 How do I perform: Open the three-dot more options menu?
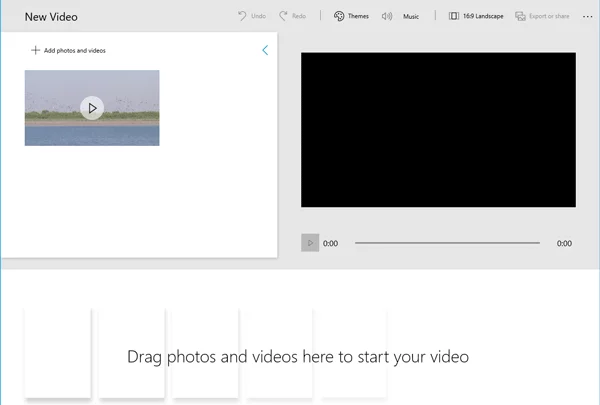(587, 17)
